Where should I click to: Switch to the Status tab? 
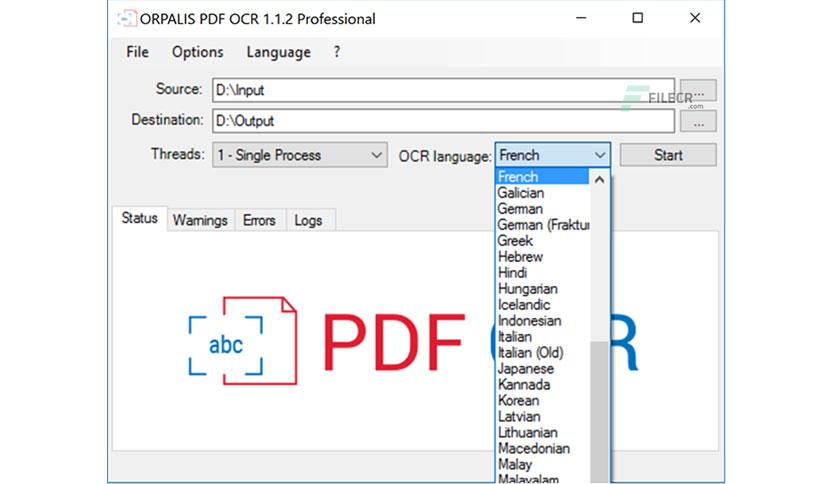click(140, 218)
